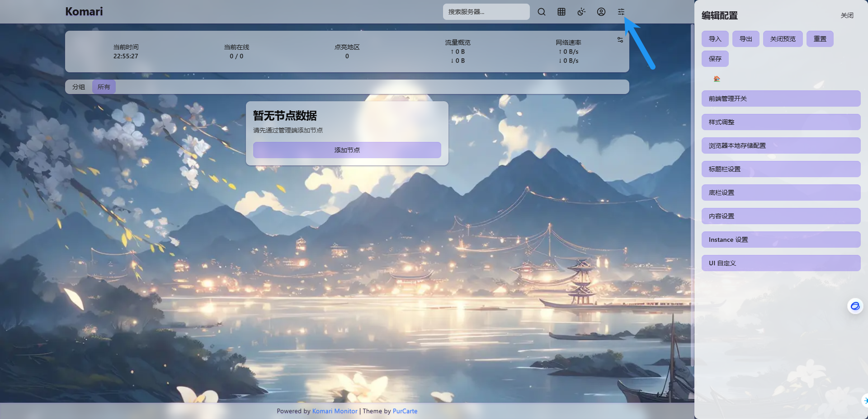This screenshot has width=868, height=419.
Task: Switch to grid view using table icon
Action: [x=561, y=12]
